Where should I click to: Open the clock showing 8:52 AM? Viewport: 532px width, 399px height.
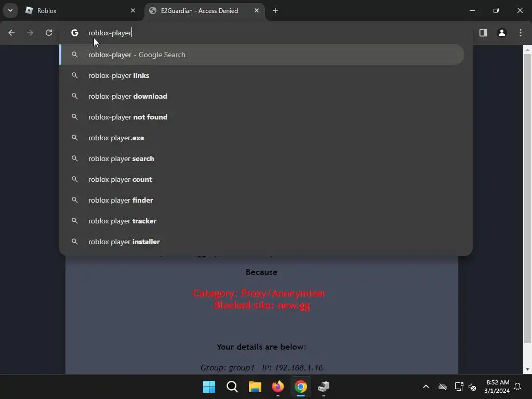[x=497, y=387]
